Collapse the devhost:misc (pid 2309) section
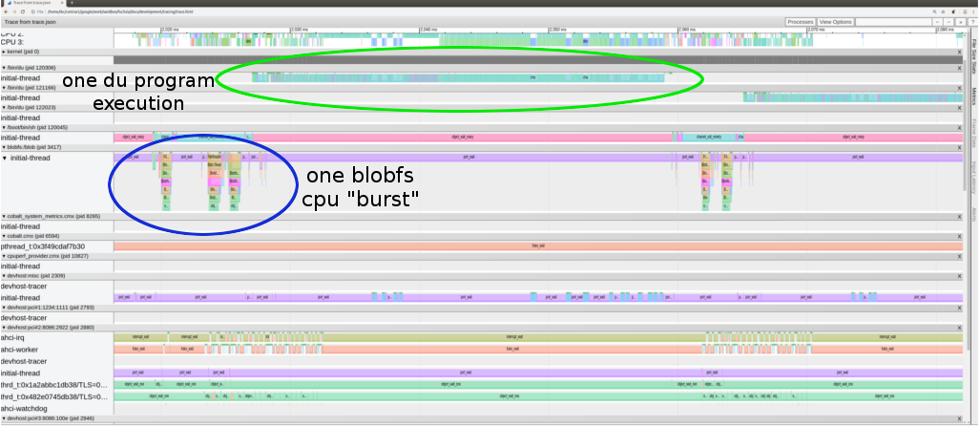The width and height of the screenshot is (980, 427). coord(4,276)
